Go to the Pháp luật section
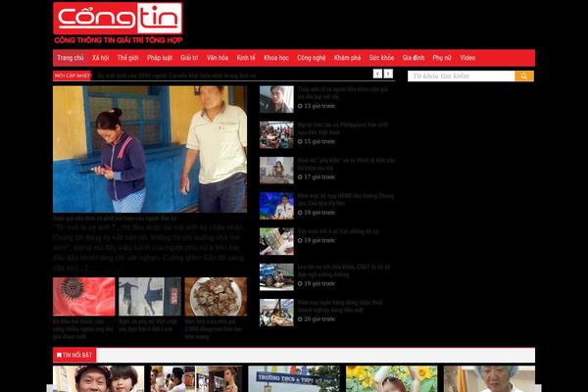The height and width of the screenshot is (392, 588). (x=160, y=58)
